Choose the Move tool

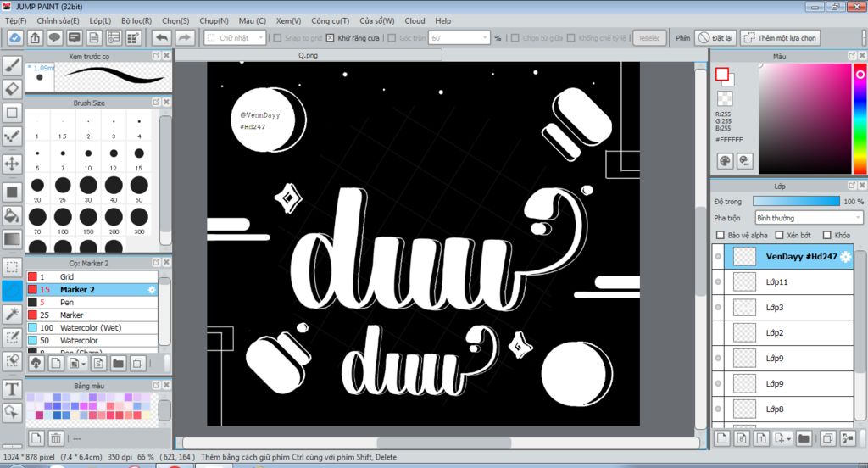pos(12,164)
